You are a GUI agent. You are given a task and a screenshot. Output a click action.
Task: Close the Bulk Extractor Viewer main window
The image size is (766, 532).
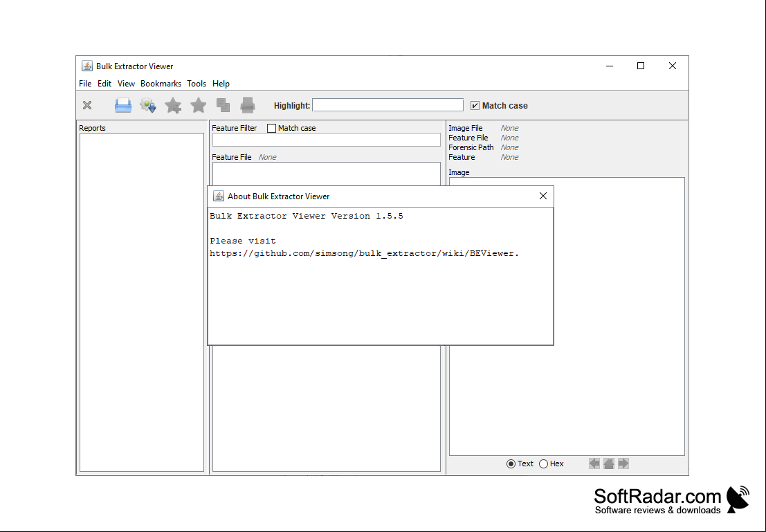pos(672,66)
